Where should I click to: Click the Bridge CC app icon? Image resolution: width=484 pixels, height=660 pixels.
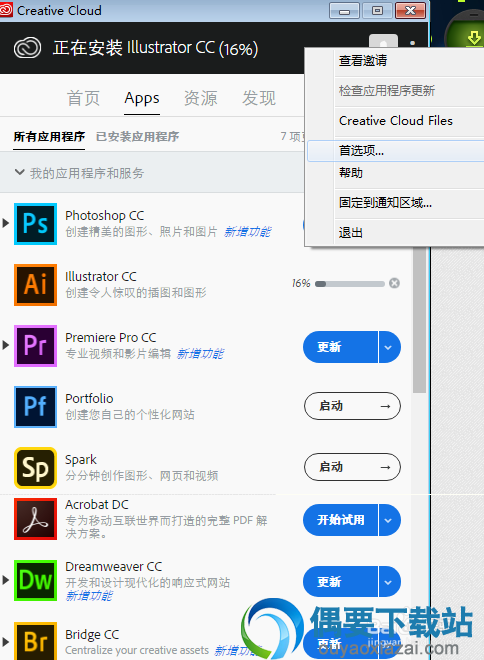[35, 641]
